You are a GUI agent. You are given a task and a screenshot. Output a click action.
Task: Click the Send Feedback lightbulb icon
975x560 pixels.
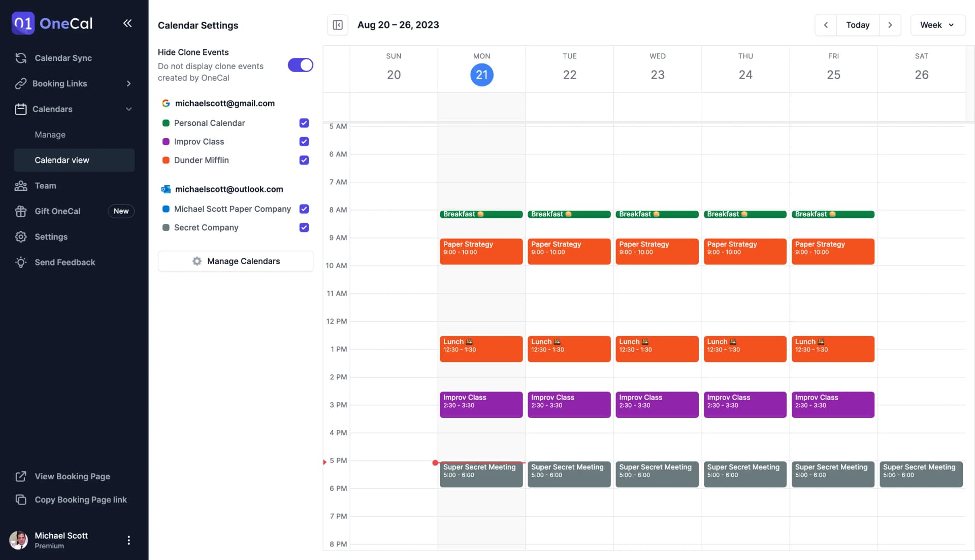point(21,262)
